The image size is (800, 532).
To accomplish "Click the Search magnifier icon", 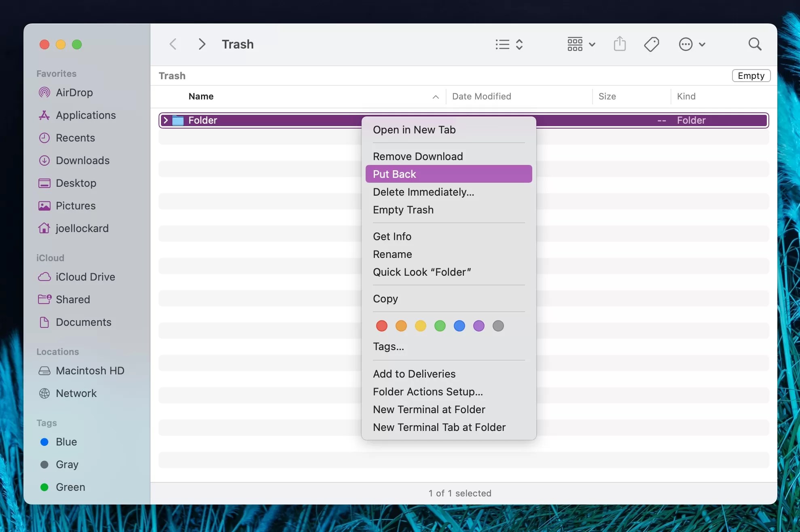I will (x=754, y=44).
